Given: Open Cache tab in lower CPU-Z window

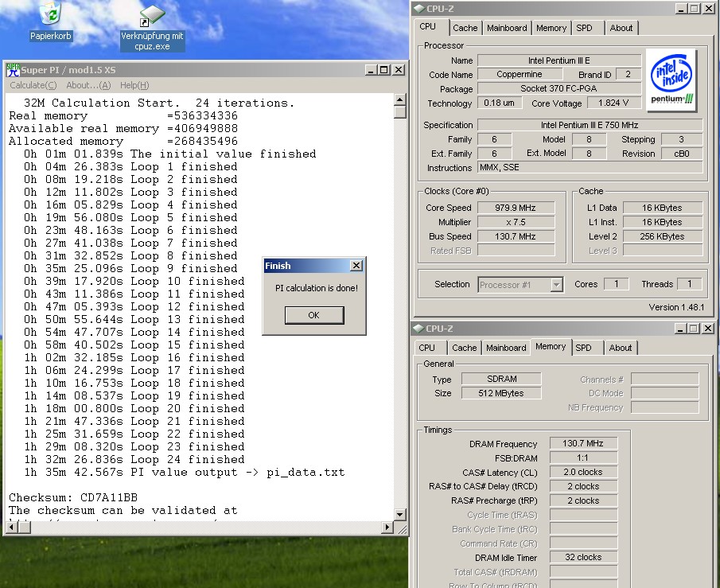Looking at the screenshot, I should 465,348.
